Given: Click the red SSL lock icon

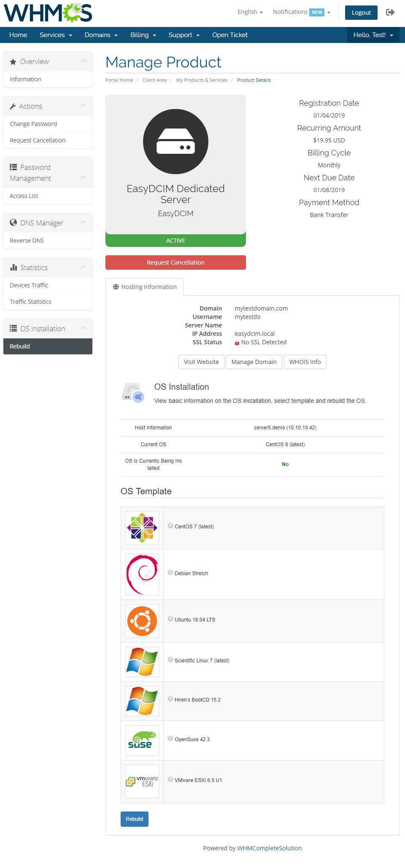Looking at the screenshot, I should [x=237, y=343].
